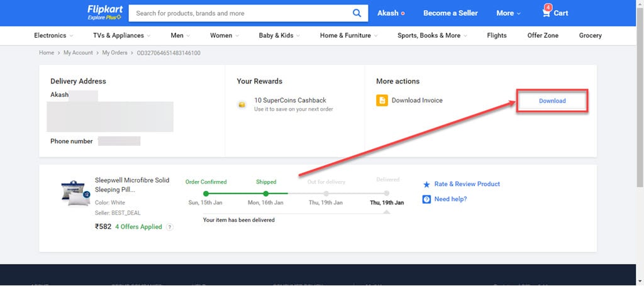Click the Shipped progress dot

click(266, 193)
